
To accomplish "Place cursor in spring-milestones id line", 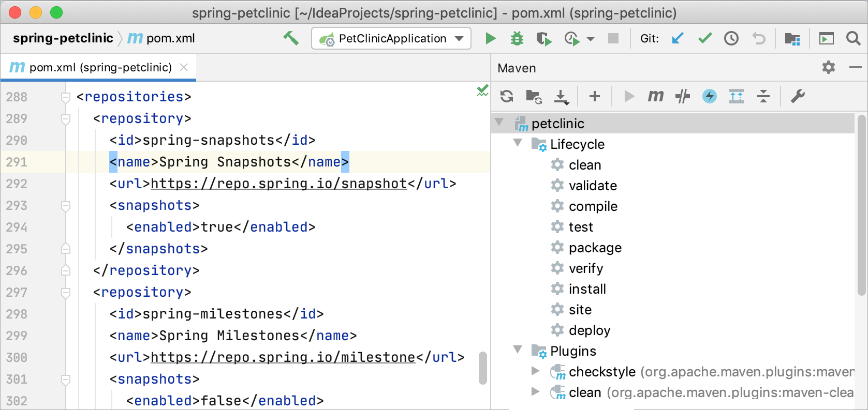I will click(x=216, y=314).
